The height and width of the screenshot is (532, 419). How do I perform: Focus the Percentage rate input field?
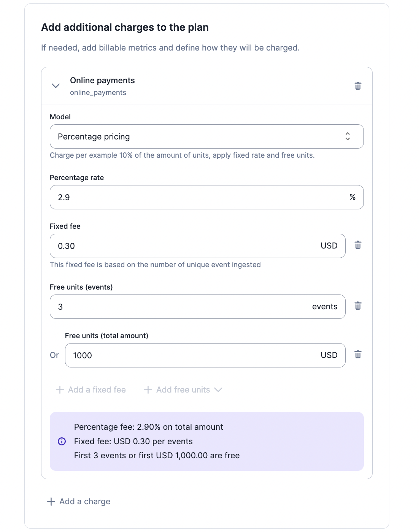(x=207, y=197)
